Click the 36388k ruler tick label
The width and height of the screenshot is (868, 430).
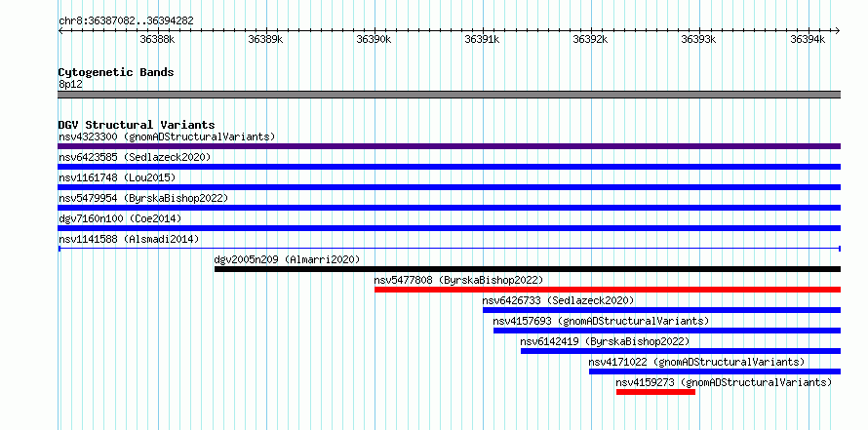pyautogui.click(x=158, y=39)
